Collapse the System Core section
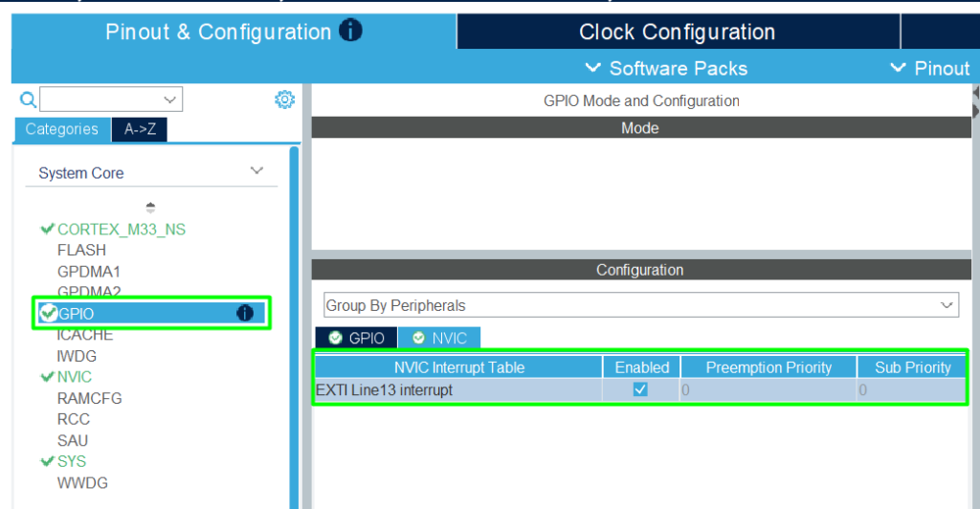The width and height of the screenshot is (980, 509). point(256,171)
